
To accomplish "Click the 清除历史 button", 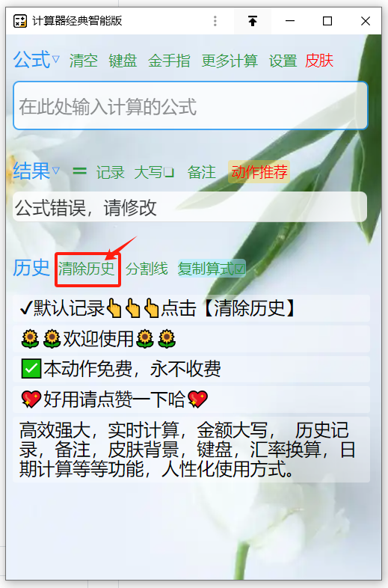I will [x=86, y=269].
